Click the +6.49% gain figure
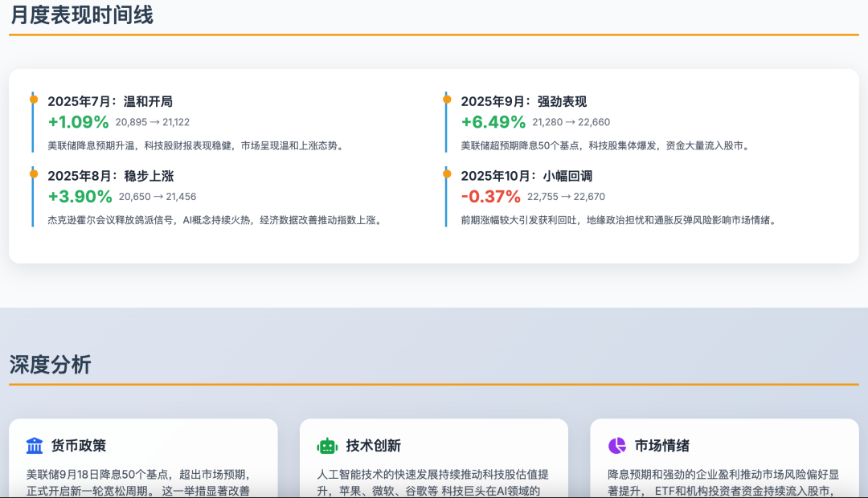This screenshot has height=498, width=868. pos(493,122)
